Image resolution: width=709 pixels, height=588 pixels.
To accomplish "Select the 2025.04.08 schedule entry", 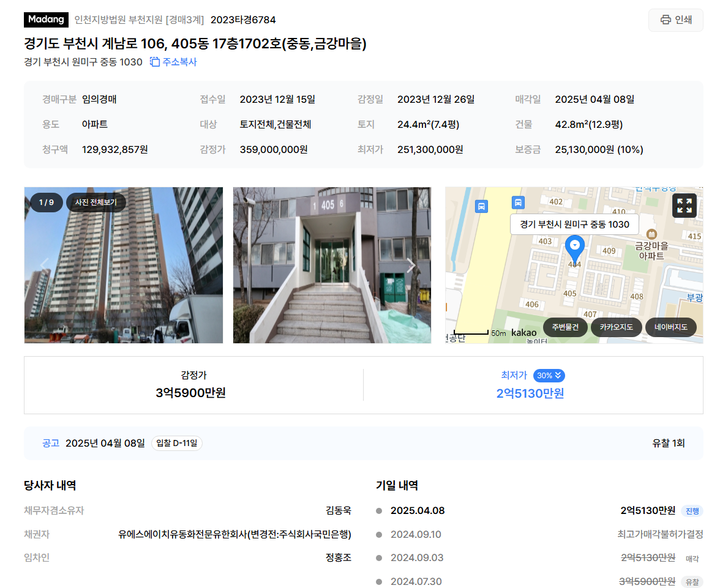I will click(539, 511).
